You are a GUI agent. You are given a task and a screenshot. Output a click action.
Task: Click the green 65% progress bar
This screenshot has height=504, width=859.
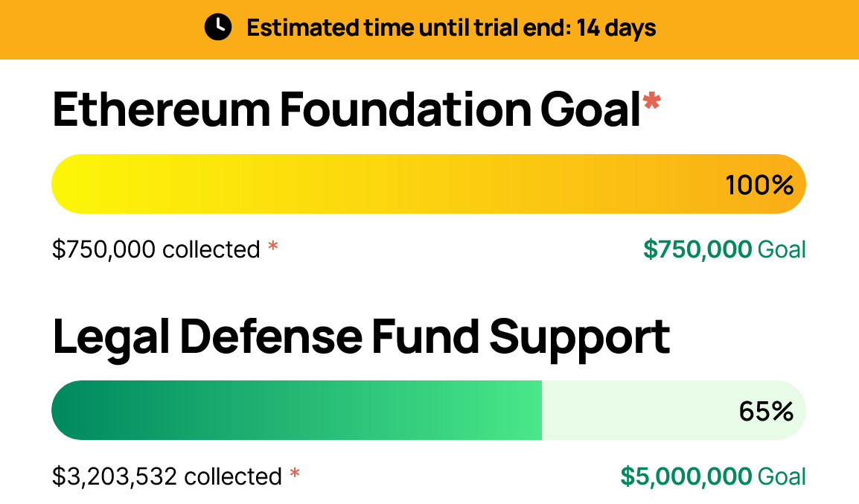(298, 409)
